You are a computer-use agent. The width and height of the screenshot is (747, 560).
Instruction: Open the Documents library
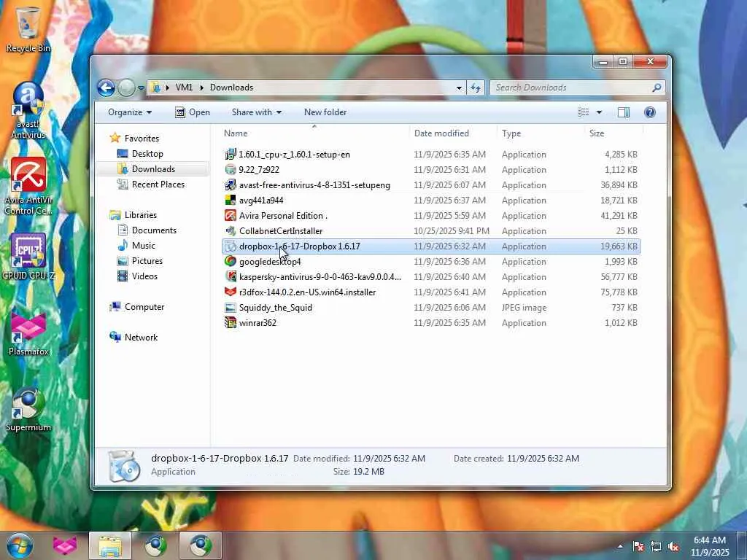click(154, 230)
